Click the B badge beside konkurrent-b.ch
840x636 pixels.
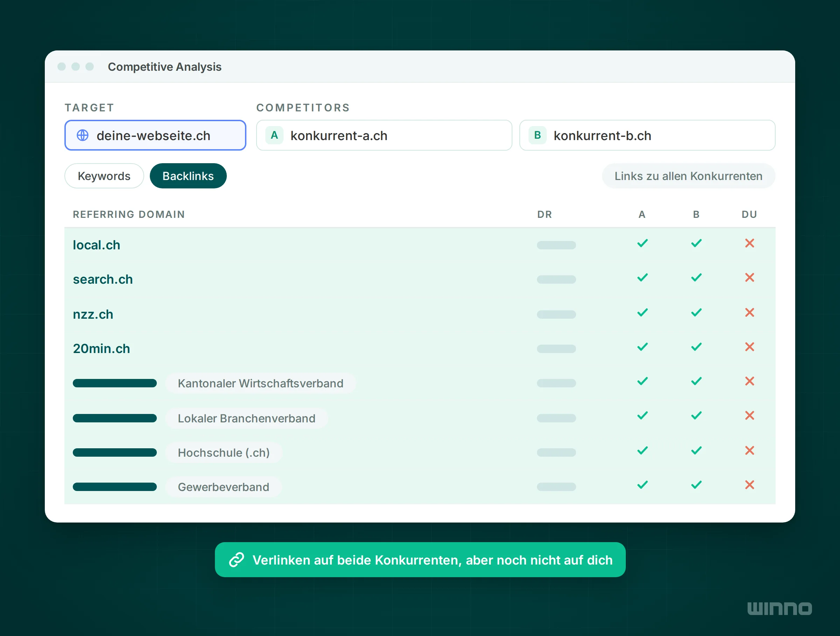coord(537,135)
